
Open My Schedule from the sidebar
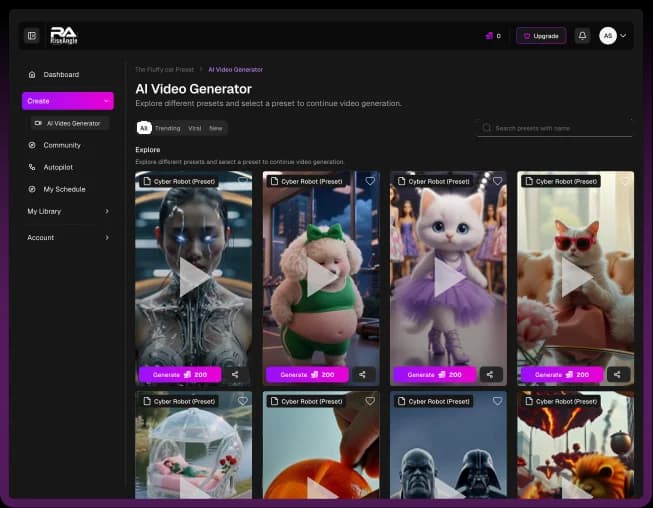63,189
